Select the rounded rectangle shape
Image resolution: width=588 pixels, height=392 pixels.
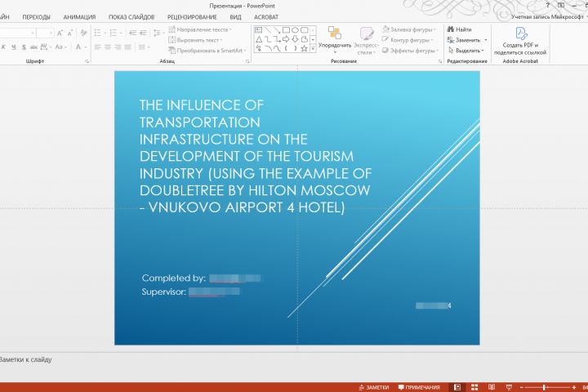304,29
